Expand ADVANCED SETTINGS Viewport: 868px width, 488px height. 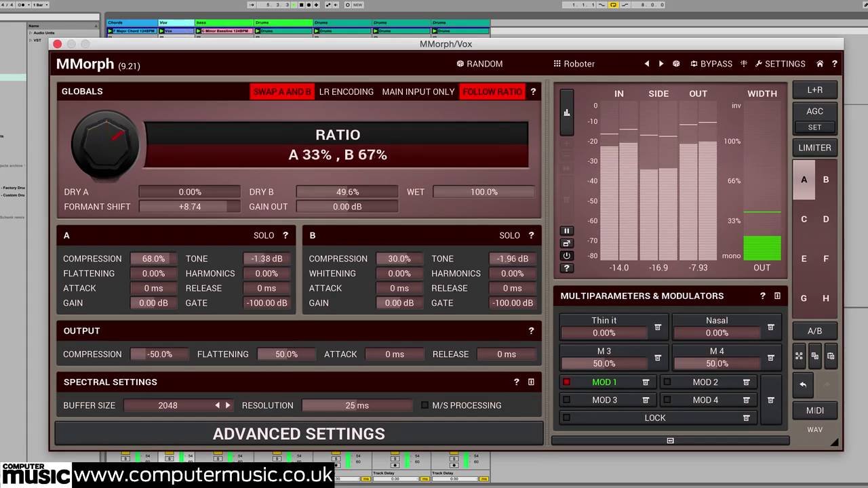point(299,434)
